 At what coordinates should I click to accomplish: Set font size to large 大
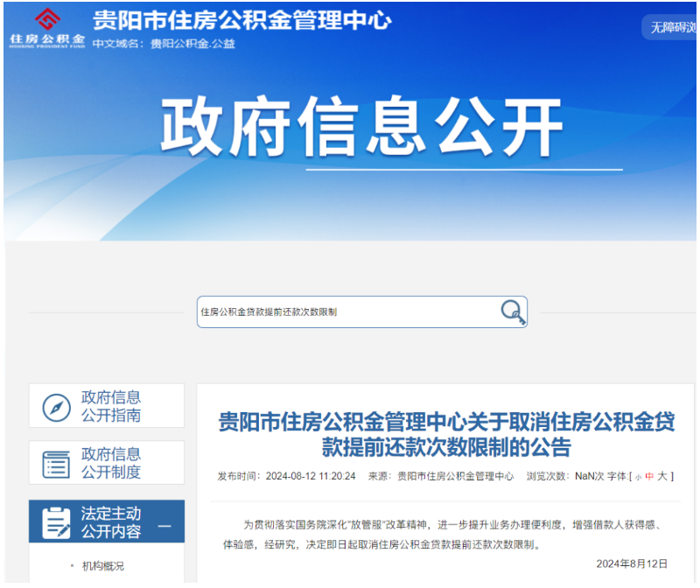(662, 476)
